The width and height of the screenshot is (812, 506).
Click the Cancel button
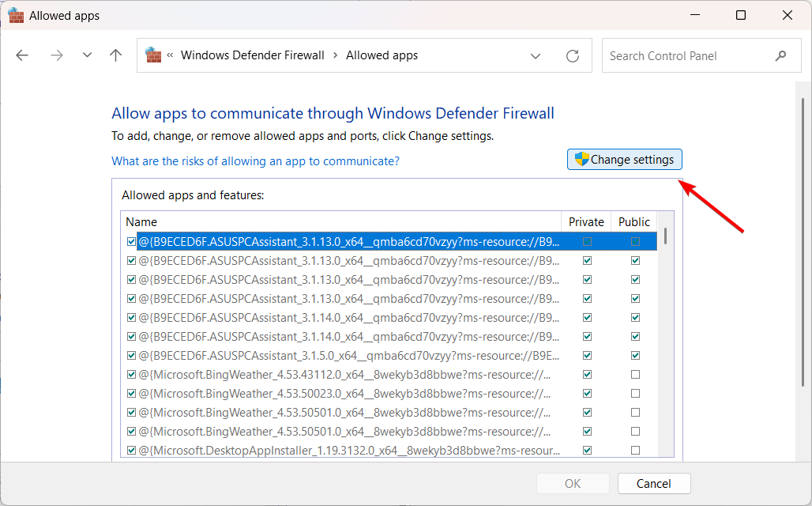[654, 484]
